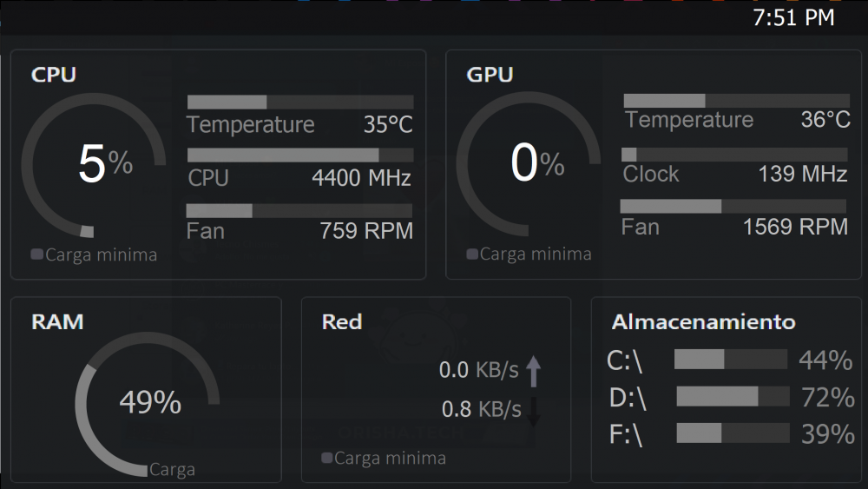Select the D:\ drive usage bar

tap(733, 397)
